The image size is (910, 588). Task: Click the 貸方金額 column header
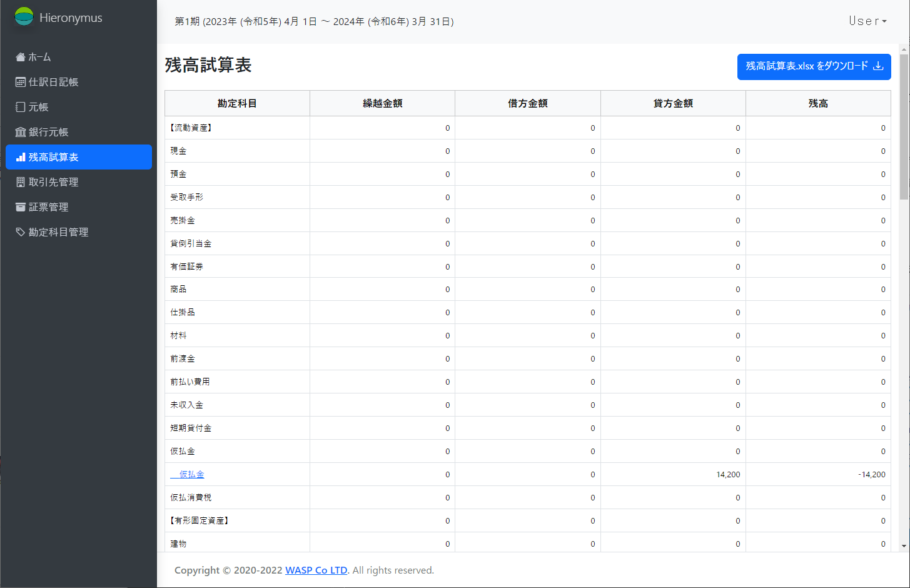673,103
